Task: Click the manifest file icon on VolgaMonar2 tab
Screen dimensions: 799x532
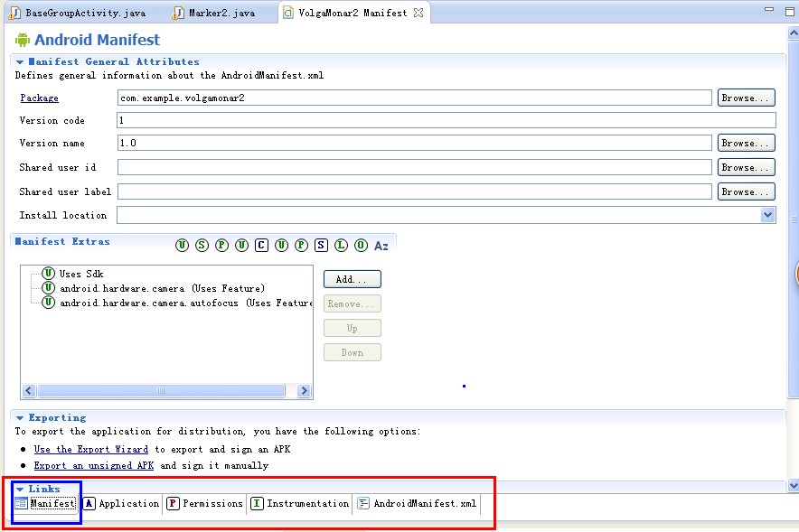Action: pyautogui.click(x=288, y=13)
